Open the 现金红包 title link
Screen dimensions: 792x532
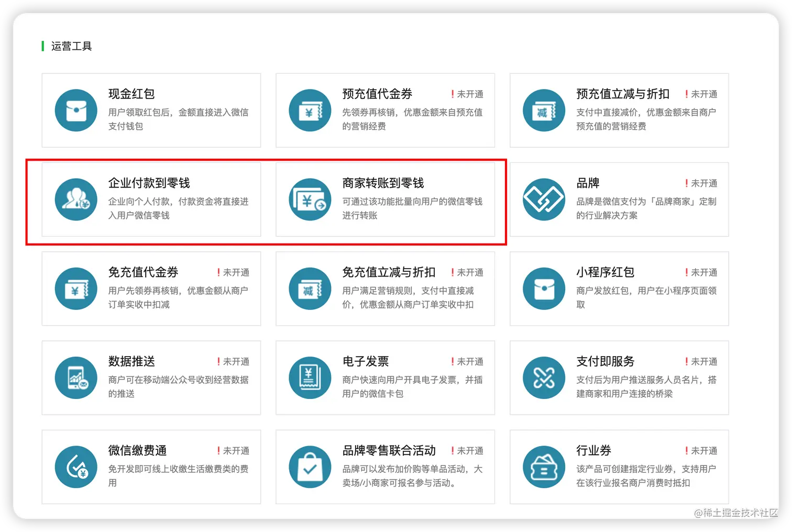point(131,94)
